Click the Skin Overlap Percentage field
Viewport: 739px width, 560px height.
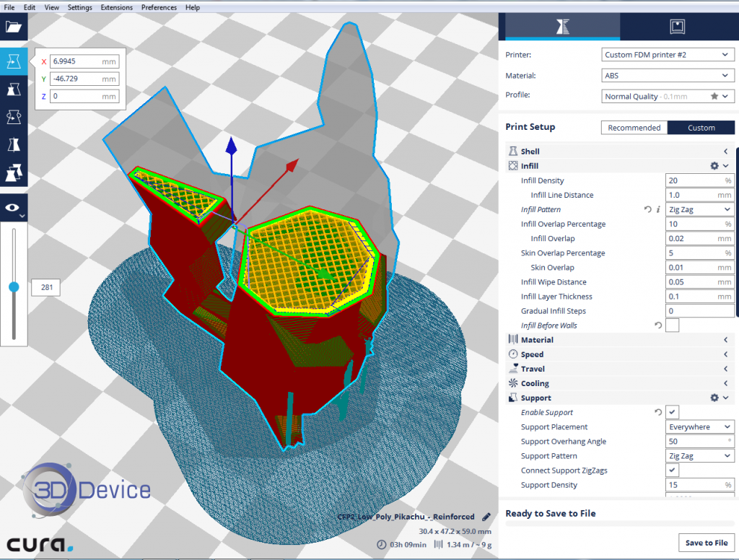699,253
